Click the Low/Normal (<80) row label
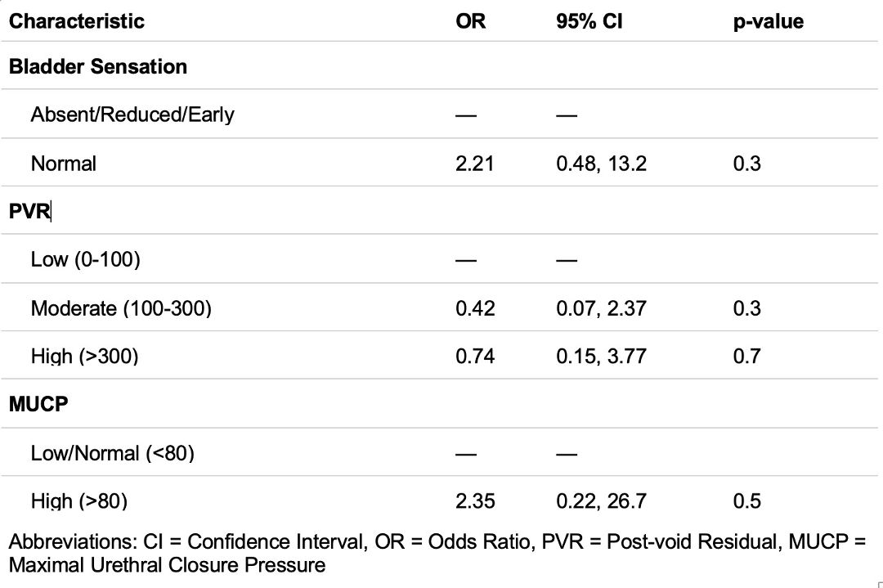This screenshot has height=588, width=883. point(113,453)
